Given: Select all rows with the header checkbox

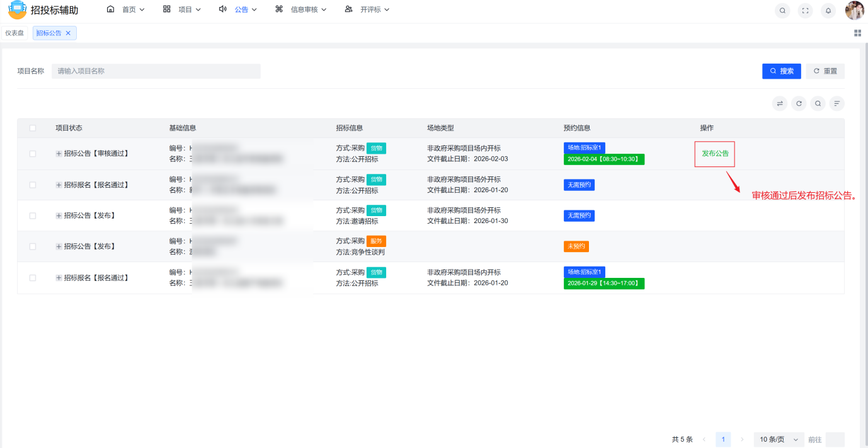Looking at the screenshot, I should pos(33,128).
